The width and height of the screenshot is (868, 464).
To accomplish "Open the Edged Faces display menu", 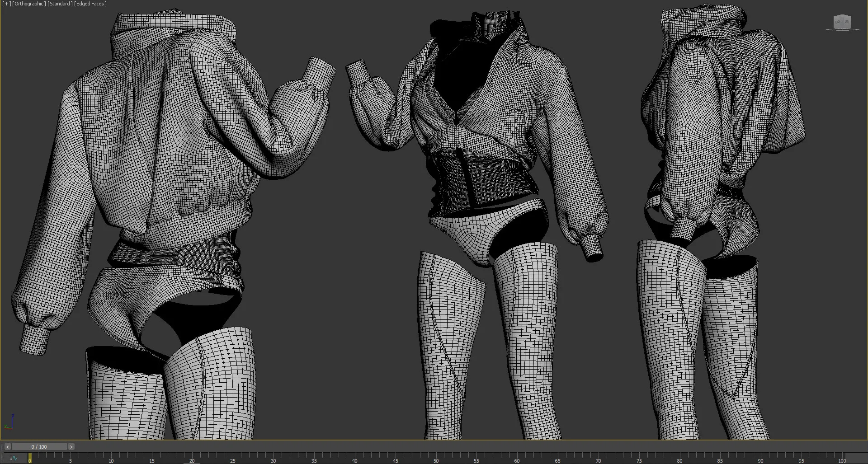I will pos(90,4).
